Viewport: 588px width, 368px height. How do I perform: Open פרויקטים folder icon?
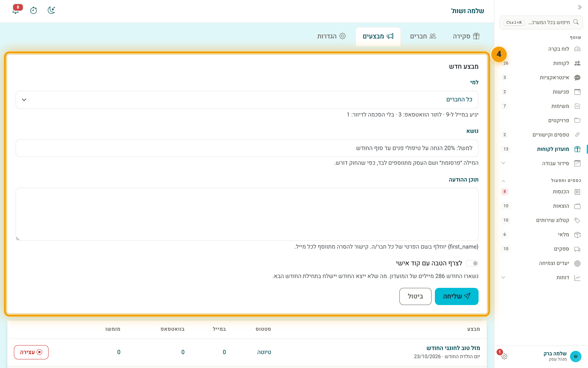[577, 120]
